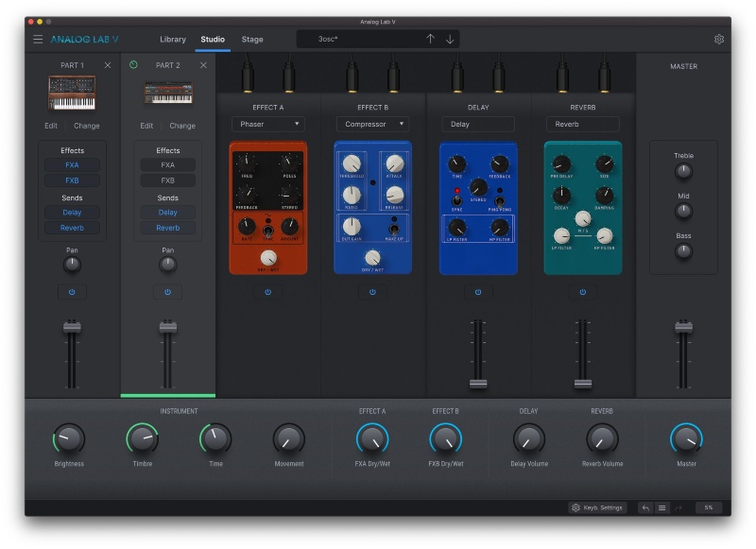Open the Delay type selector
This screenshot has width=756, height=549.
(x=477, y=123)
